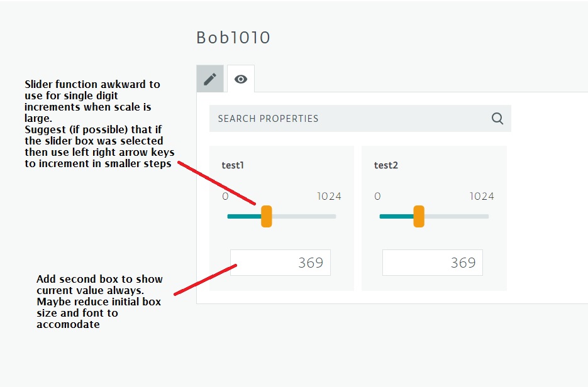This screenshot has width=588, height=387.
Task: Click the test1 slider handle
Action: 266,215
